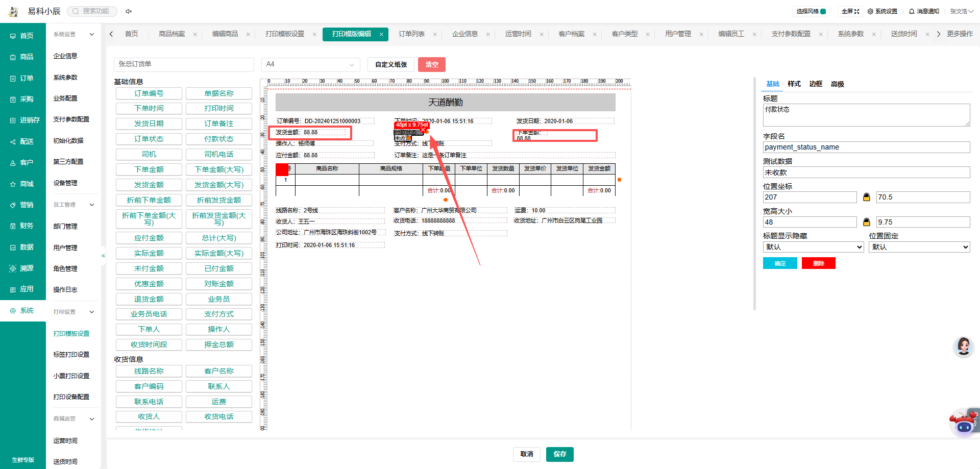
Task: Click the red 删除 button
Action: pos(819,263)
